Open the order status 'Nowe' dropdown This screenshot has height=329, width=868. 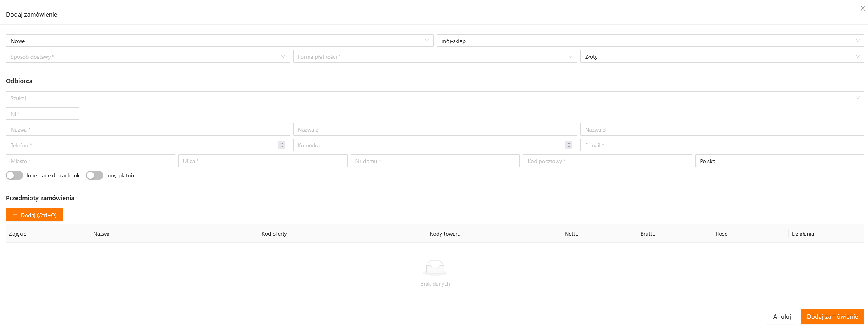(219, 41)
